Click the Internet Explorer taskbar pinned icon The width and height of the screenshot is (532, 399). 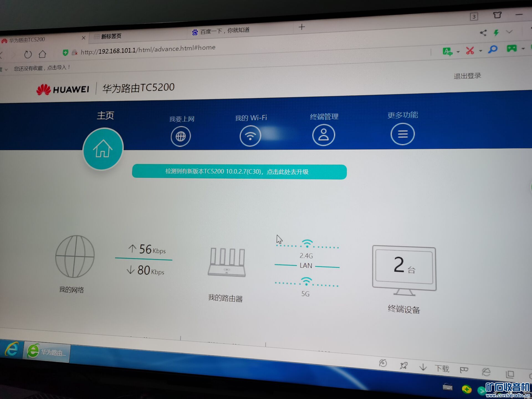(12, 349)
